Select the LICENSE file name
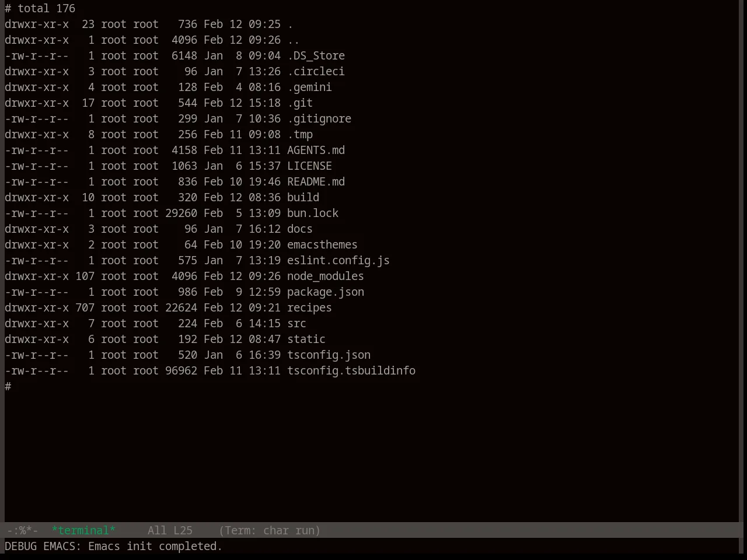Image resolution: width=747 pixels, height=560 pixels. [309, 166]
